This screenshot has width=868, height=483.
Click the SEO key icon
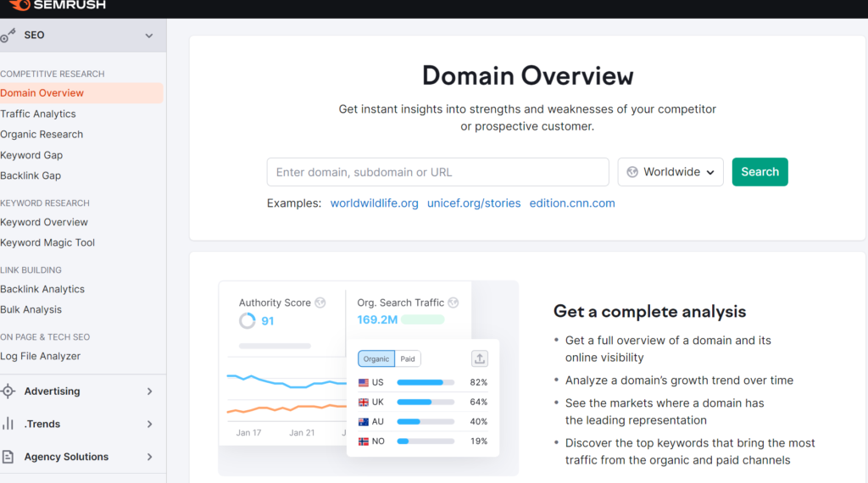point(8,36)
